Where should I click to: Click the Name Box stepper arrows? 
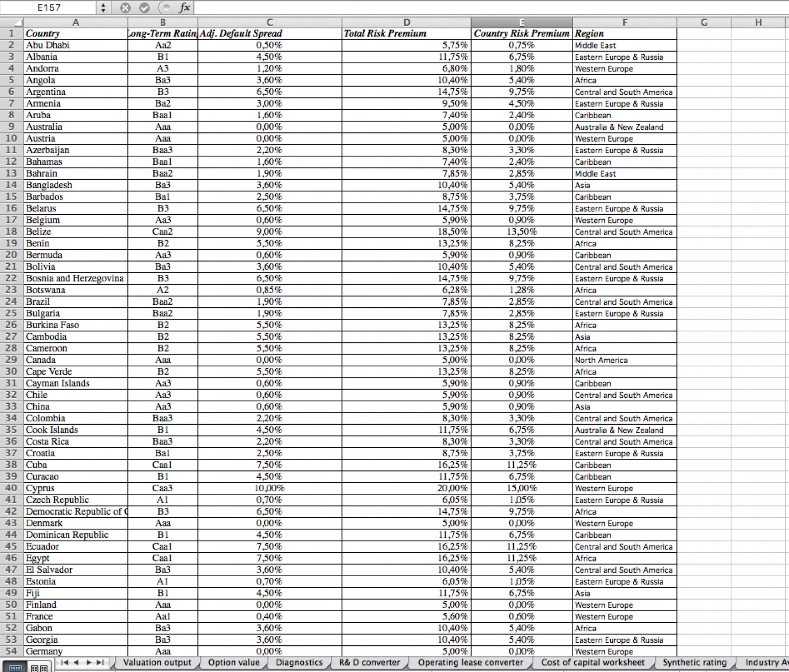pyautogui.click(x=103, y=8)
